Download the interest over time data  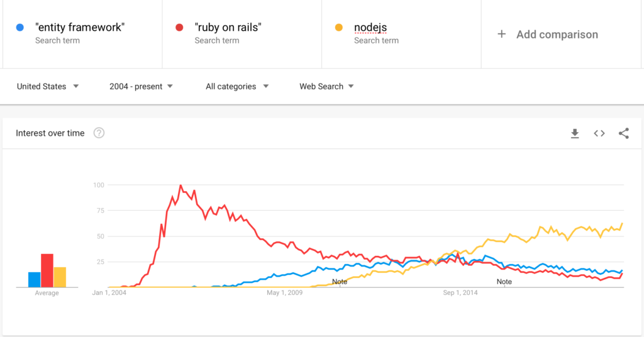point(575,133)
